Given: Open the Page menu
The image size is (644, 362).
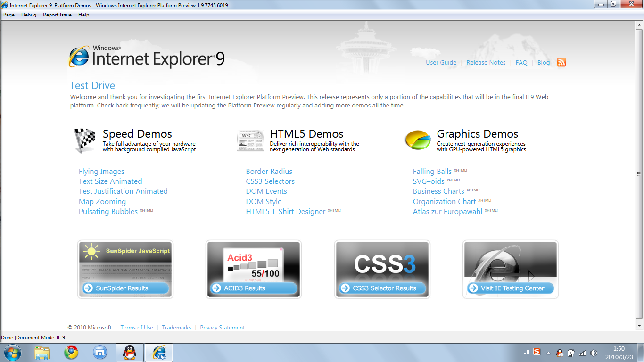Looking at the screenshot, I should click(9, 15).
